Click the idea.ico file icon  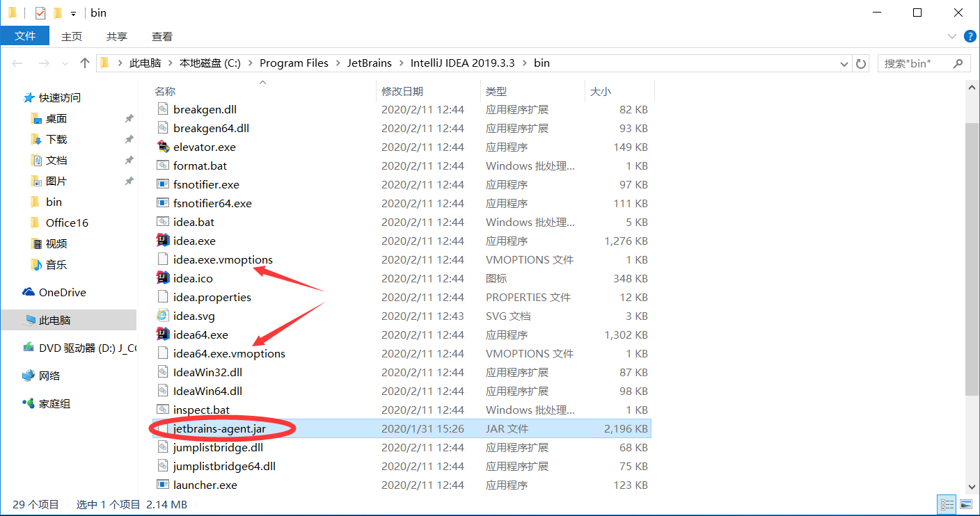click(163, 278)
